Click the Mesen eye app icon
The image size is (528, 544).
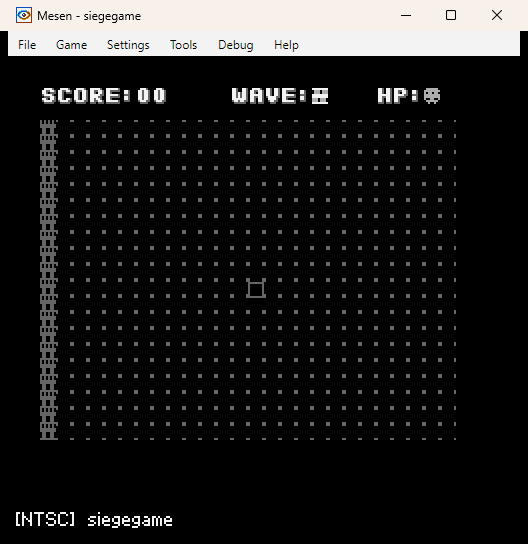coord(24,15)
